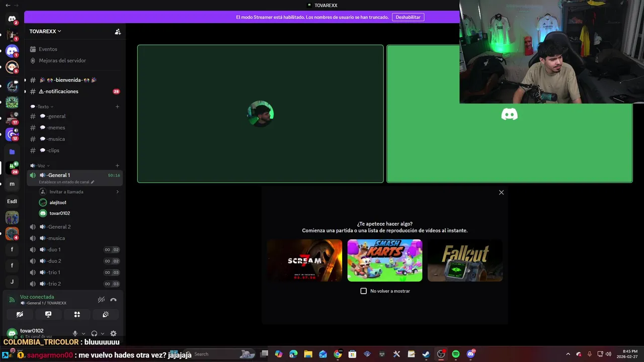
Task: Open Spotify from taskbar
Action: (x=456, y=354)
